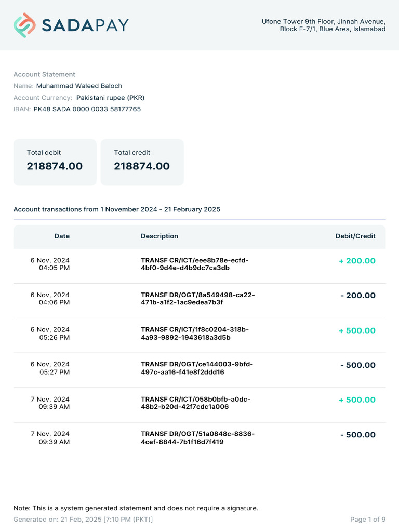Click the Total credit summary card

142,162
